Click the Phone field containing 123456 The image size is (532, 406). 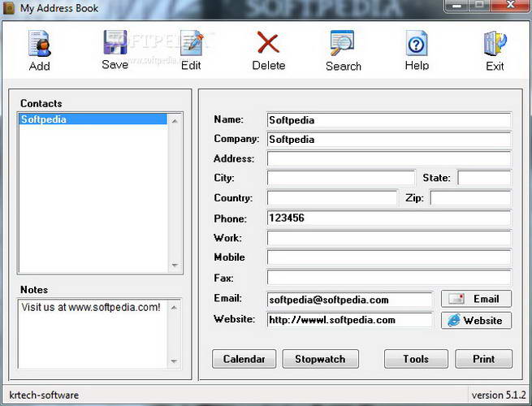tap(389, 218)
